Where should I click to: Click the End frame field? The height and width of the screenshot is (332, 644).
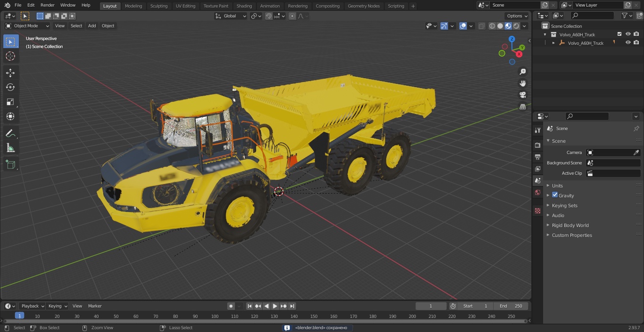(x=511, y=306)
